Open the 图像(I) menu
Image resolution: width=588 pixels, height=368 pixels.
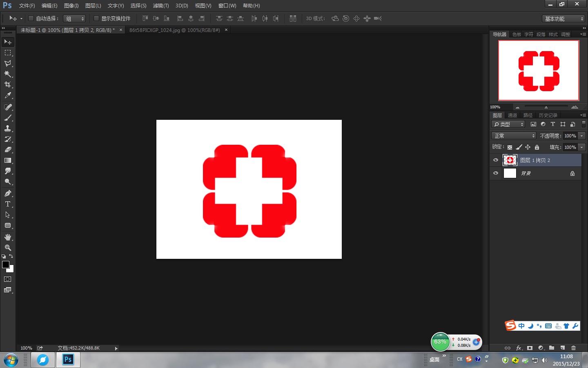pyautogui.click(x=71, y=6)
